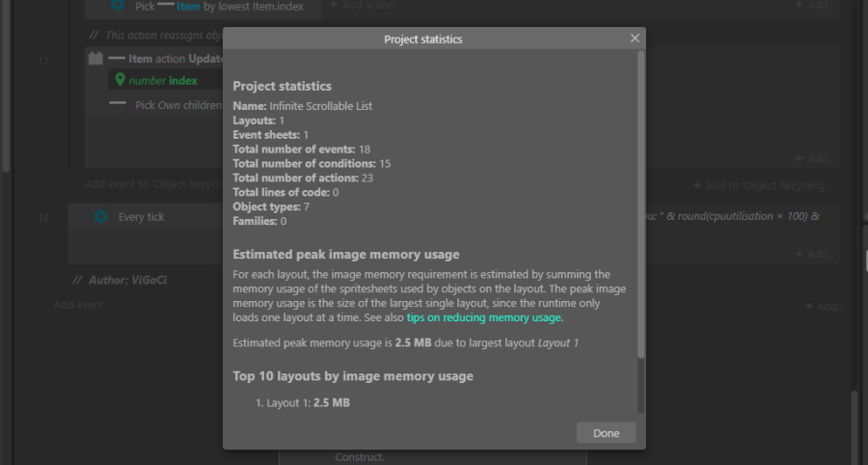Viewport: 868px width, 465px height.
Task: Click event number 17 in the margin
Action: [x=42, y=61]
